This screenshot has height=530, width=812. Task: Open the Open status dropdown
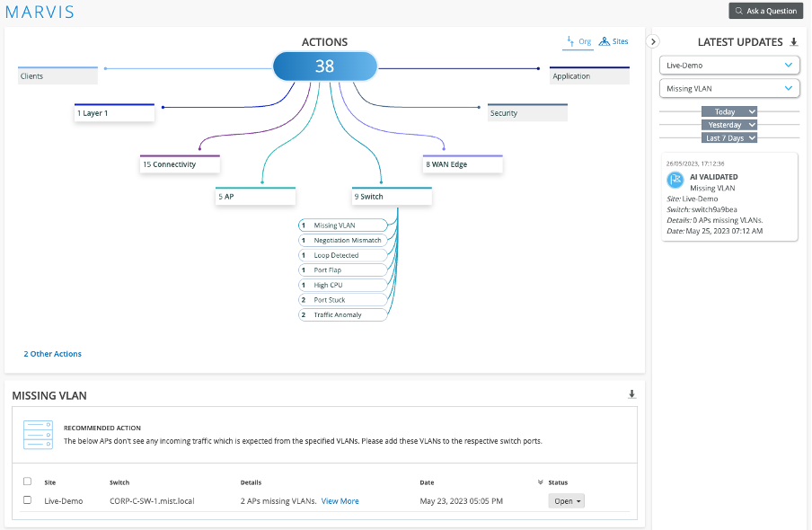click(x=566, y=501)
